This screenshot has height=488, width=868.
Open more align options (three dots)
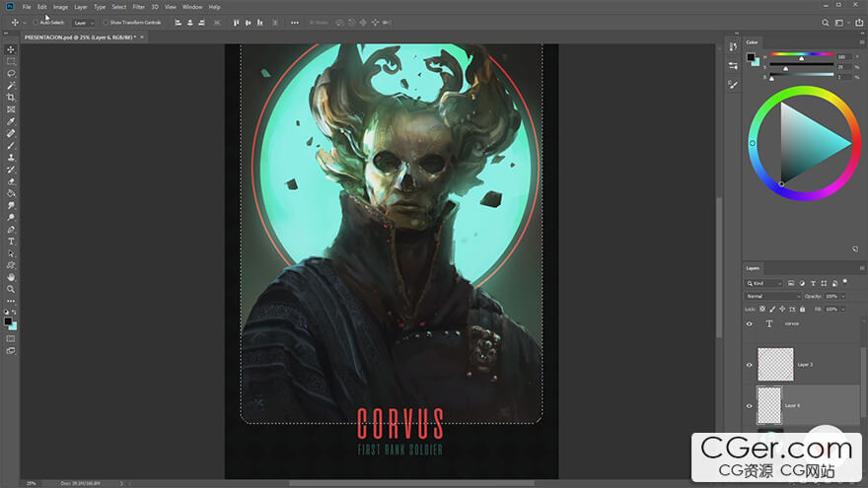[x=295, y=23]
